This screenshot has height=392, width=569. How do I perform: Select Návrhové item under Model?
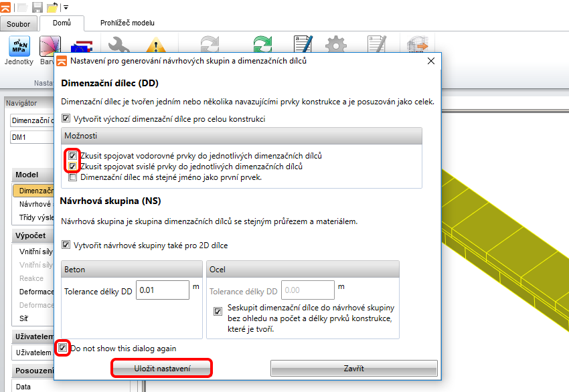(35, 204)
